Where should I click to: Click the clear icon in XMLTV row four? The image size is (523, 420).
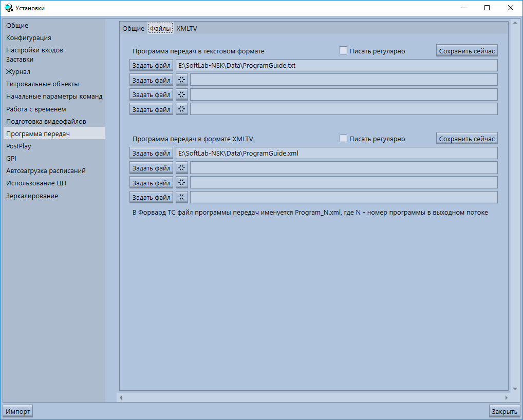(182, 197)
